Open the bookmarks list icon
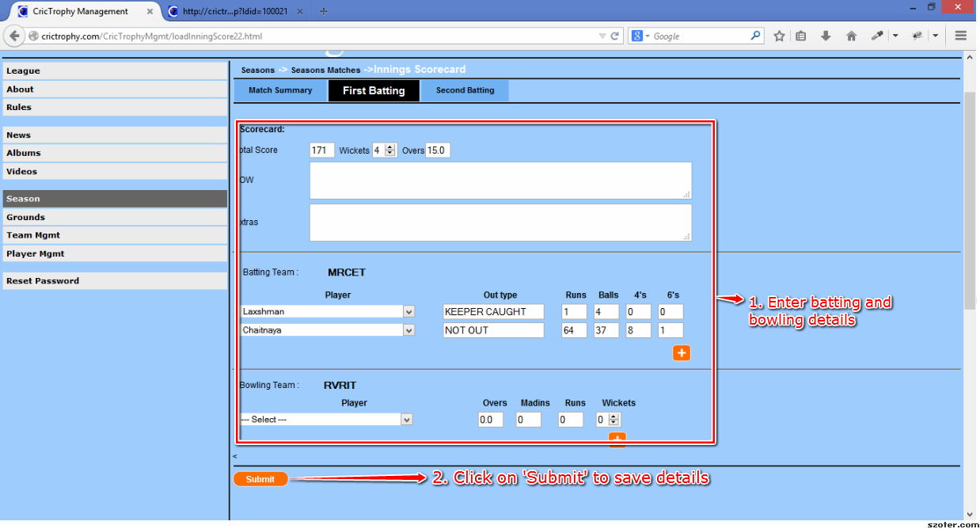980x529 pixels. pyautogui.click(x=801, y=36)
